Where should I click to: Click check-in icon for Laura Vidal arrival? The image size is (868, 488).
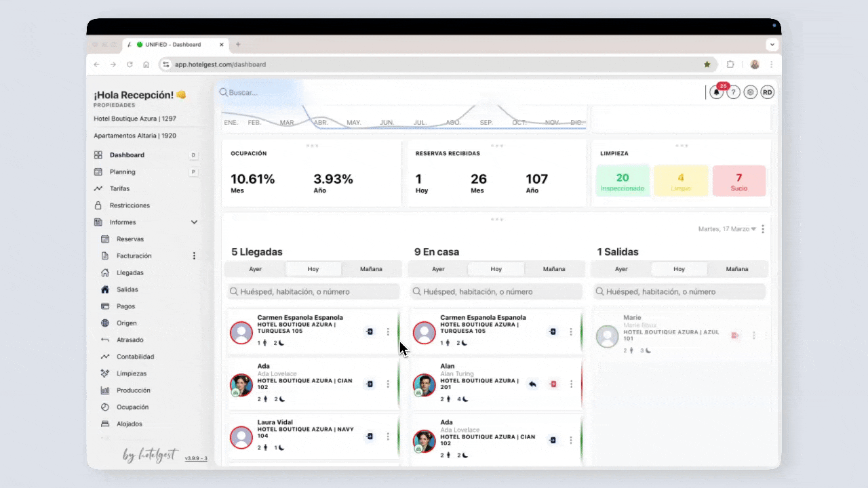pos(370,436)
